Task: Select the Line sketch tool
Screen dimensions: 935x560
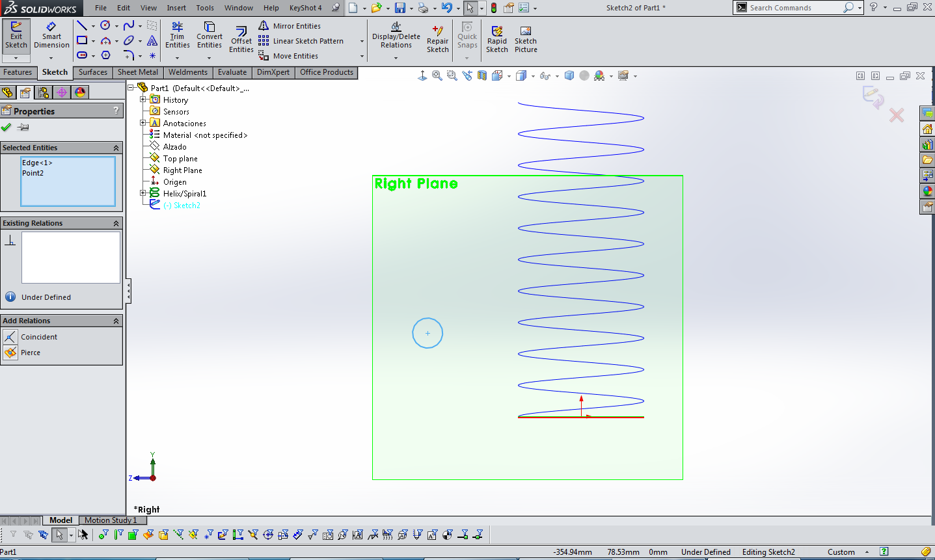Action: [x=81, y=25]
